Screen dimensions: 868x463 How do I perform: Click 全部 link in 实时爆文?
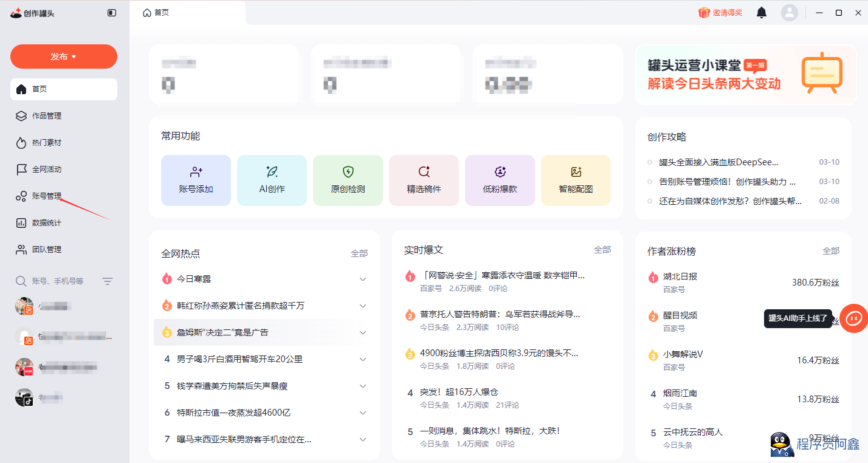pos(602,250)
